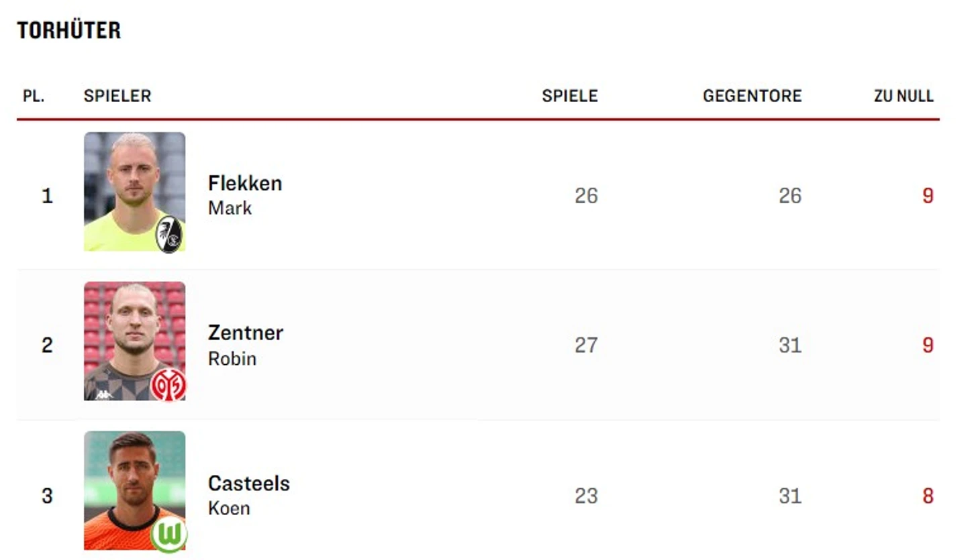Click the Casteels player name
The image size is (980, 560).
pos(249,483)
